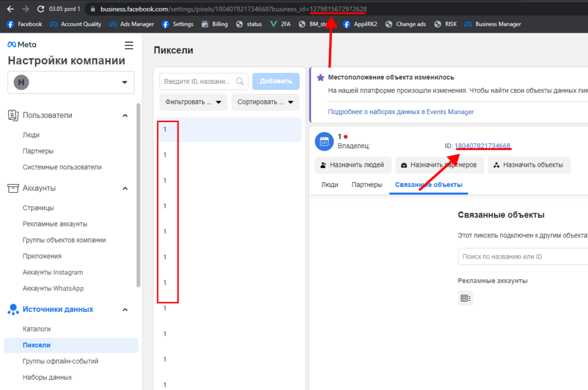Click the browser reload icon
The image size is (588, 390).
[x=41, y=9]
